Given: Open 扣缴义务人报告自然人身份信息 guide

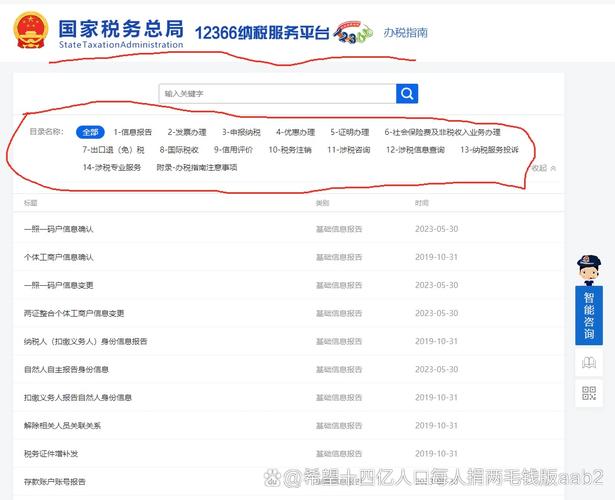Looking at the screenshot, I should tap(78, 398).
